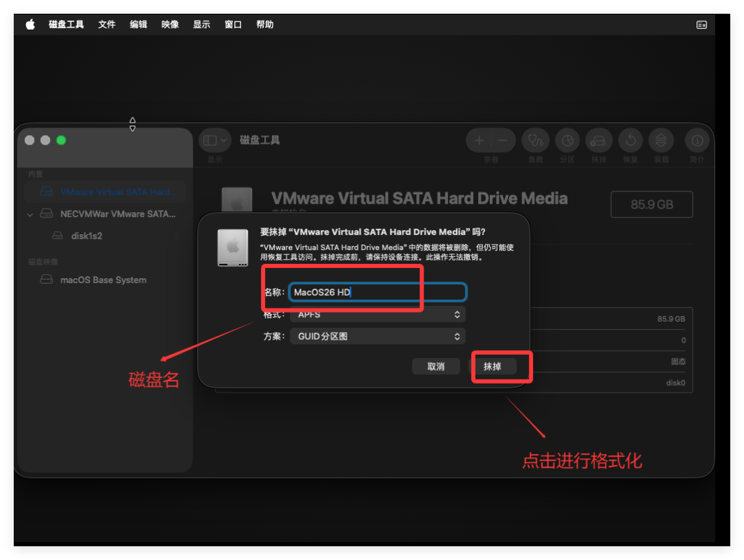Click the 抹掉 button in the dialog
Viewport: 744px width, 560px height.
point(493,366)
